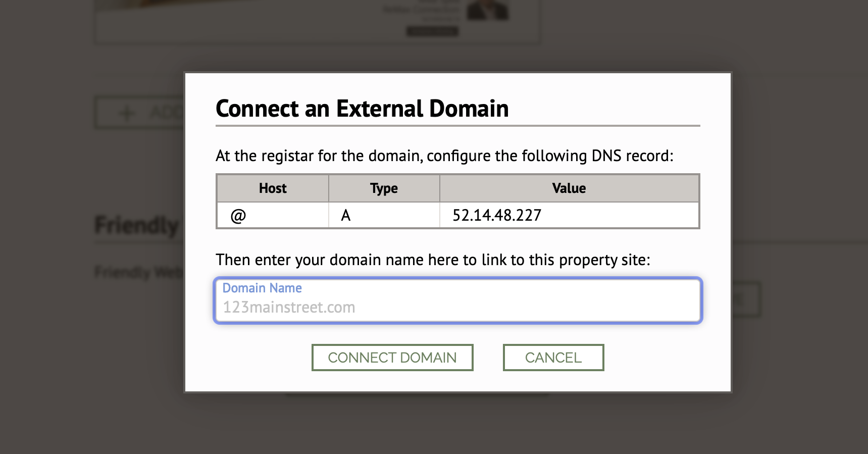Viewport: 868px width, 454px height.
Task: Click the Value column header
Action: tap(569, 188)
